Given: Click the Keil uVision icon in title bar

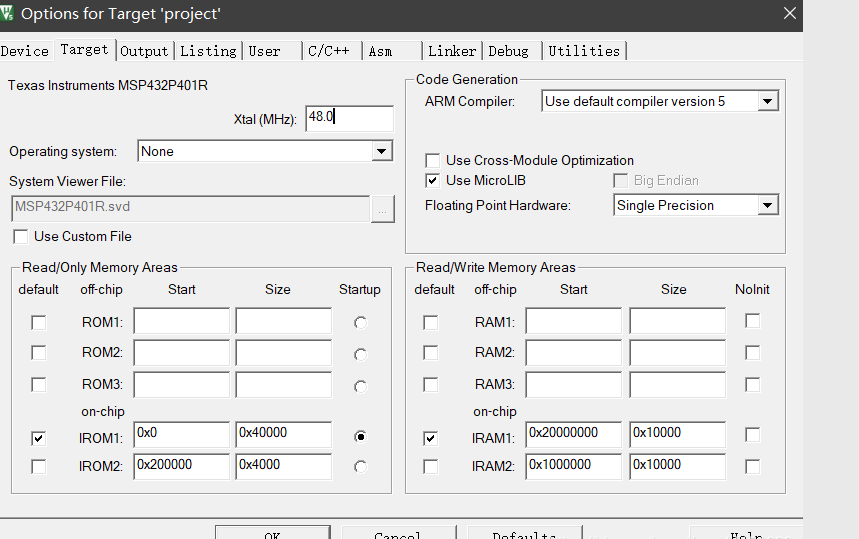Looking at the screenshot, I should (x=6, y=13).
